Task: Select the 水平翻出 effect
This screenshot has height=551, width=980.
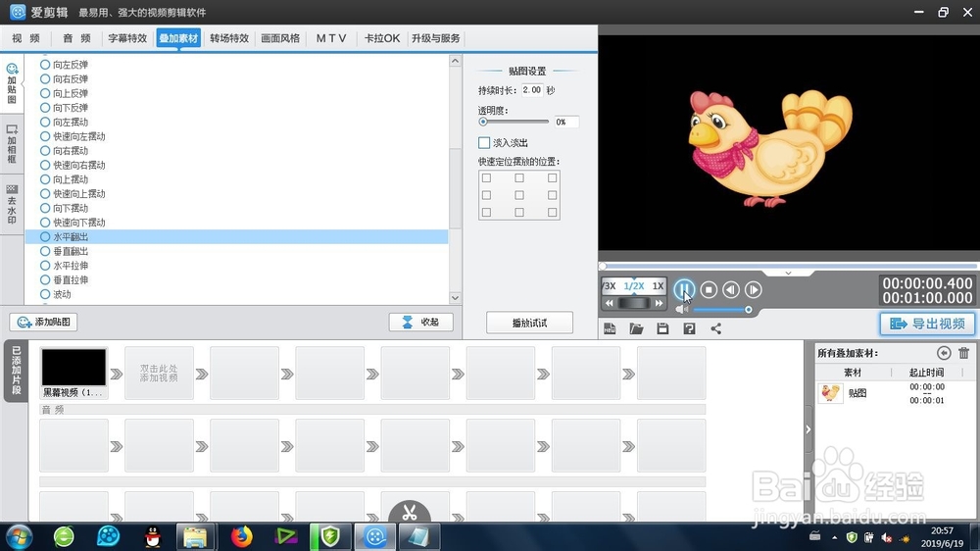Action: tap(236, 237)
